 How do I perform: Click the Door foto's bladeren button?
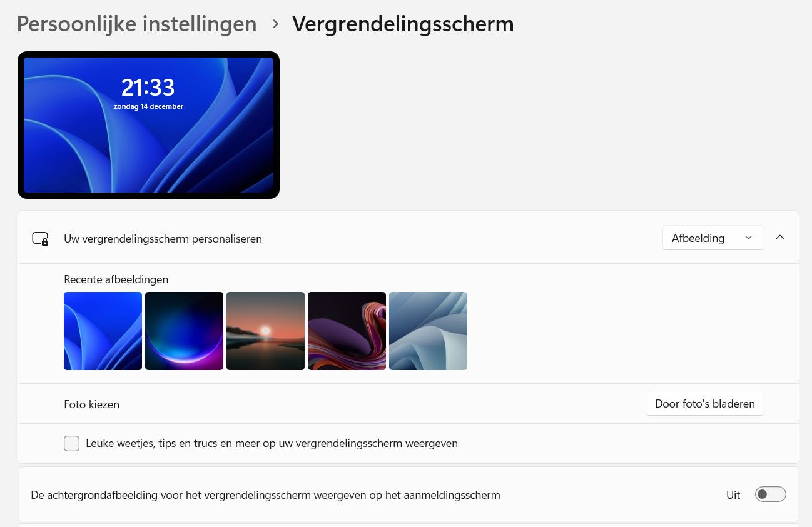pyautogui.click(x=705, y=404)
